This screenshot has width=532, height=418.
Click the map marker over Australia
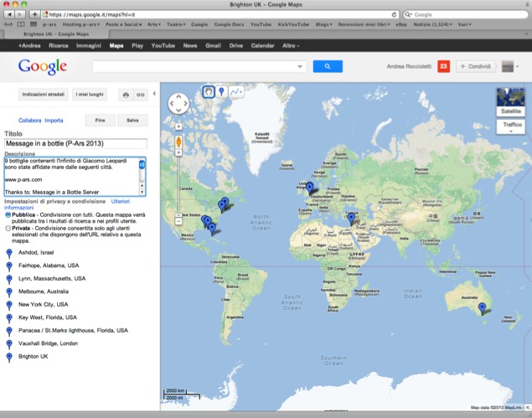click(482, 309)
